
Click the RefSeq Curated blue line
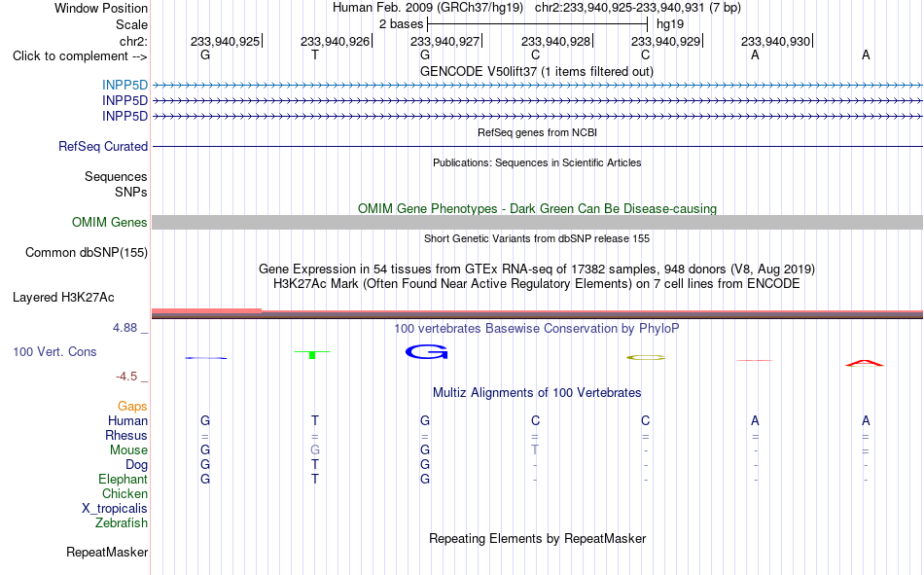[x=537, y=146]
